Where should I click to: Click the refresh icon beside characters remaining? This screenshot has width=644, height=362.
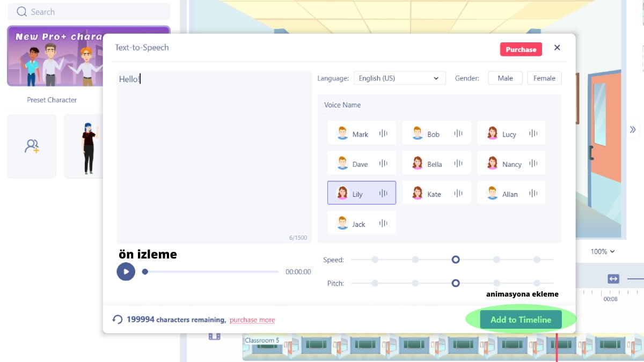[x=117, y=320]
